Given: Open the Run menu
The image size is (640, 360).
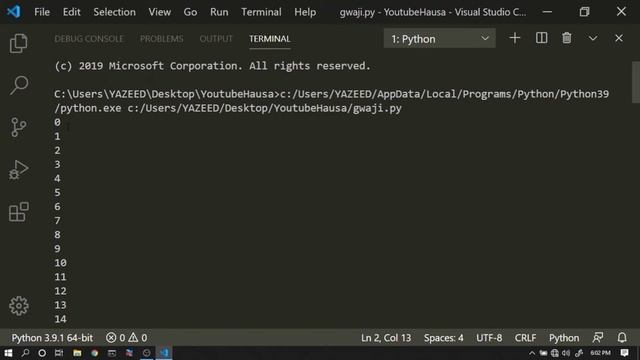Looking at the screenshot, I should pyautogui.click(x=219, y=12).
